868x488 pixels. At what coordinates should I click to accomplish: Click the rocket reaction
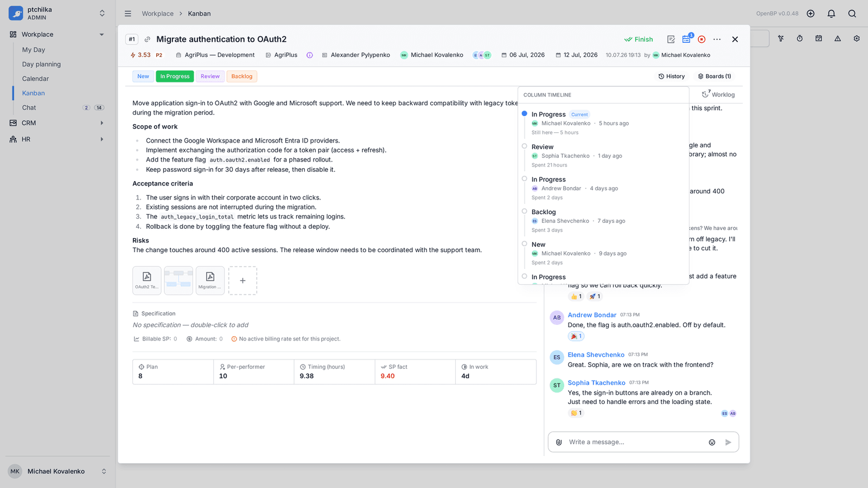595,297
